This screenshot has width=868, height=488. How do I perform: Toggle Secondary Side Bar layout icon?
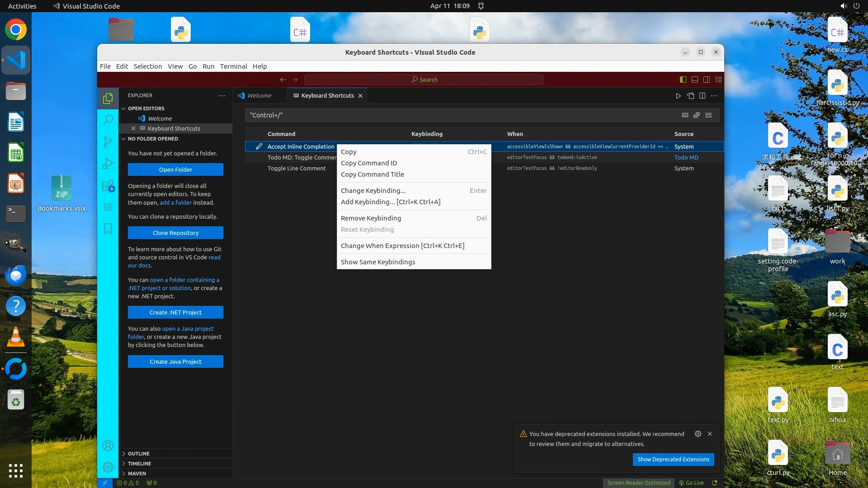pyautogui.click(x=706, y=80)
